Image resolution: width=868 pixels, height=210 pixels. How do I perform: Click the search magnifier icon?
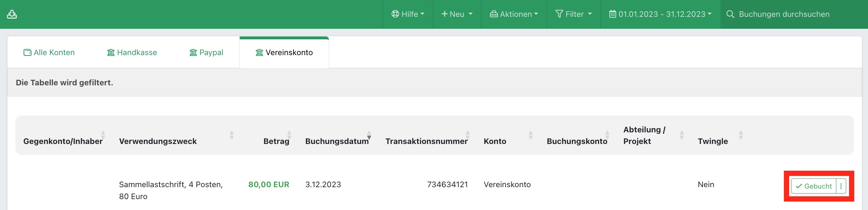730,14
